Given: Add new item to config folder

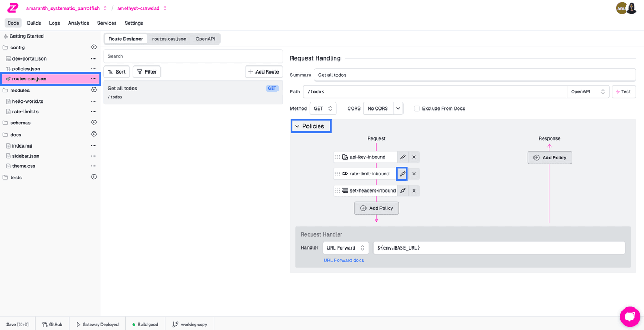Looking at the screenshot, I should (94, 47).
